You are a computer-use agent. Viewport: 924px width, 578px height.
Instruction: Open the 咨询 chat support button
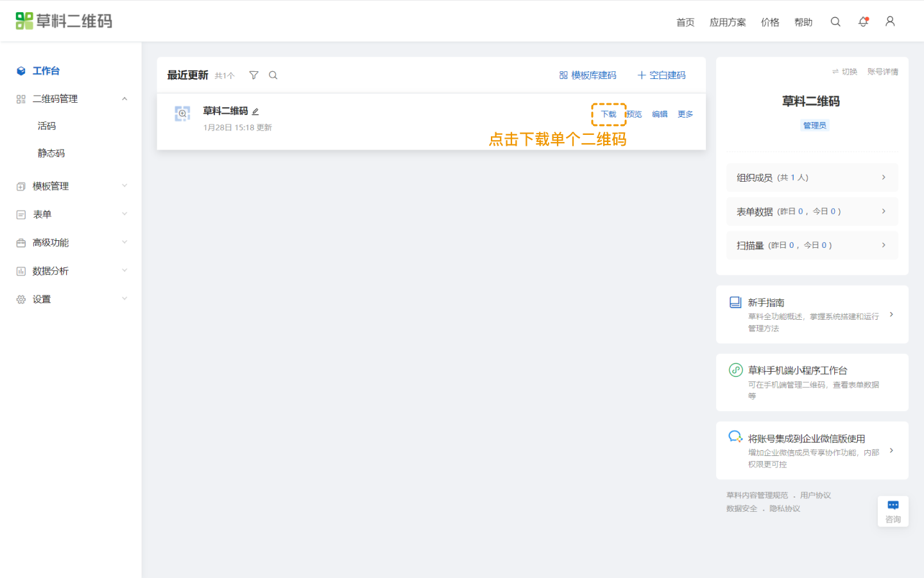[x=893, y=511]
